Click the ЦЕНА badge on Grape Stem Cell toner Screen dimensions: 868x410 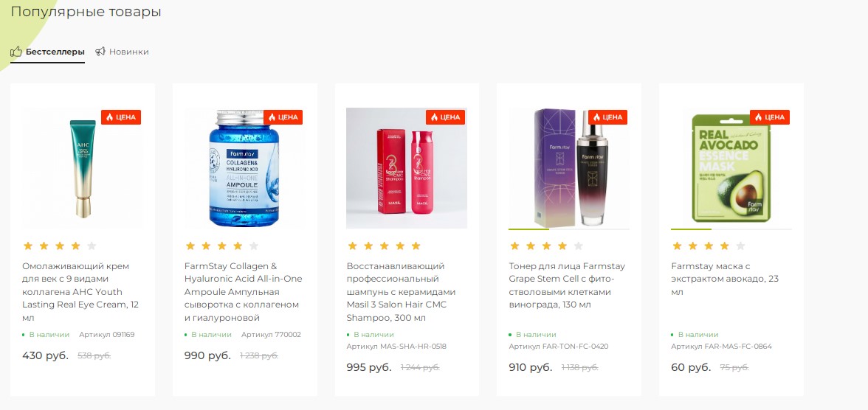607,117
